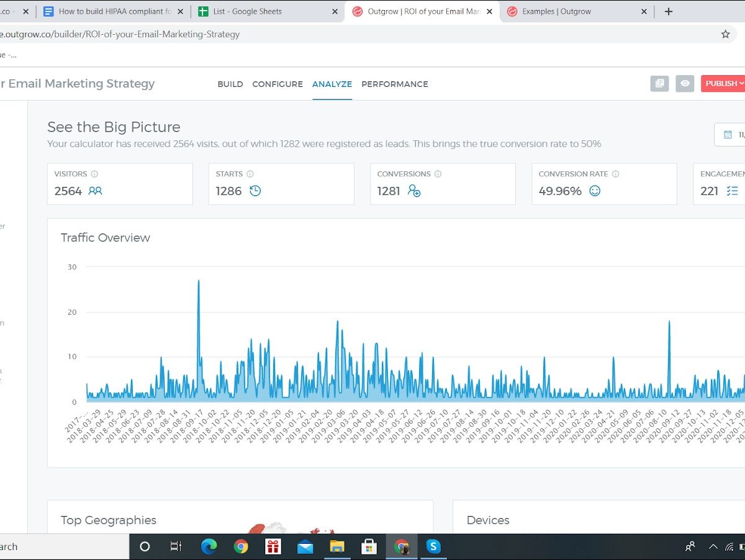Show hidden system tray icons
745x560 pixels.
coord(713,546)
